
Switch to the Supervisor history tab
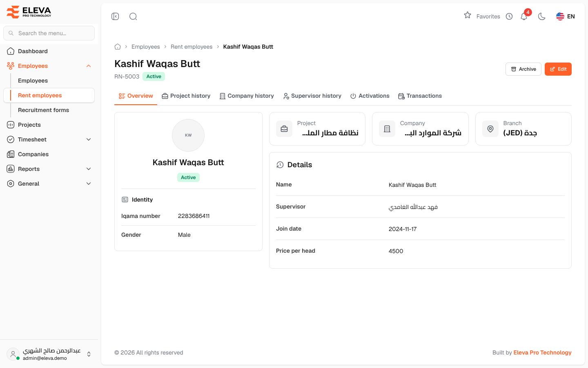point(312,96)
